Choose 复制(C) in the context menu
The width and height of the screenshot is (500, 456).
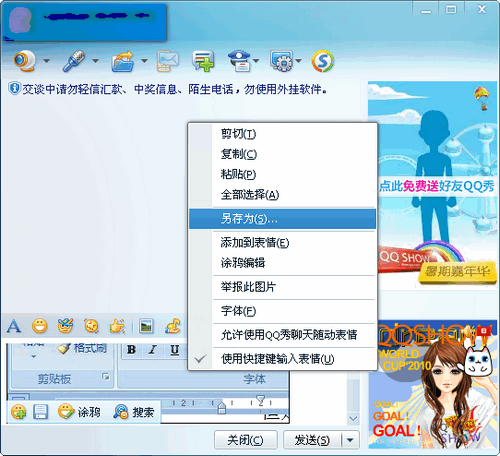(283, 154)
